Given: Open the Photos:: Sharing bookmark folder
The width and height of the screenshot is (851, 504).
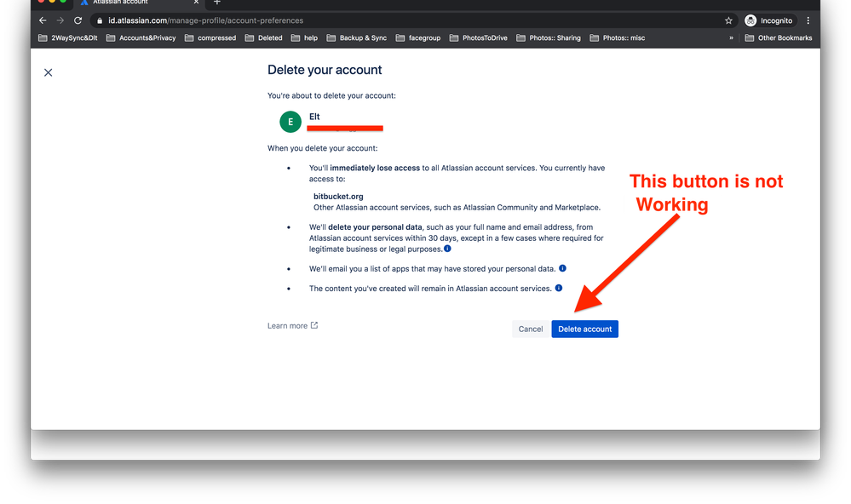Looking at the screenshot, I should tap(548, 38).
